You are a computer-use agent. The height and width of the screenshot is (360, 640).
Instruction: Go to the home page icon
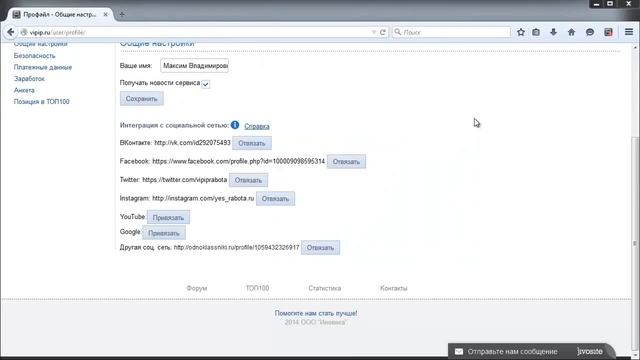(571, 32)
